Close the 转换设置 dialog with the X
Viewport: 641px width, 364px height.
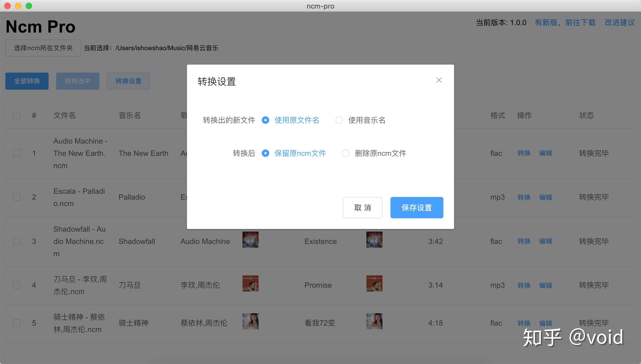click(439, 80)
